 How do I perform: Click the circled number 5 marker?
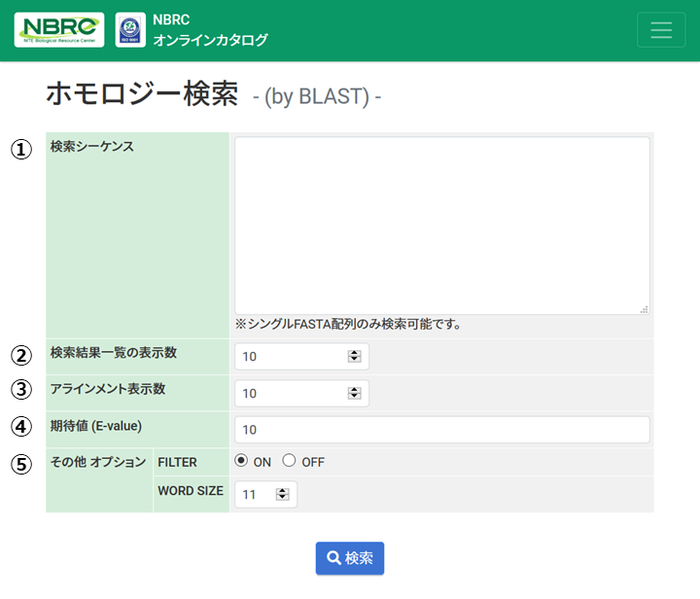(21, 464)
